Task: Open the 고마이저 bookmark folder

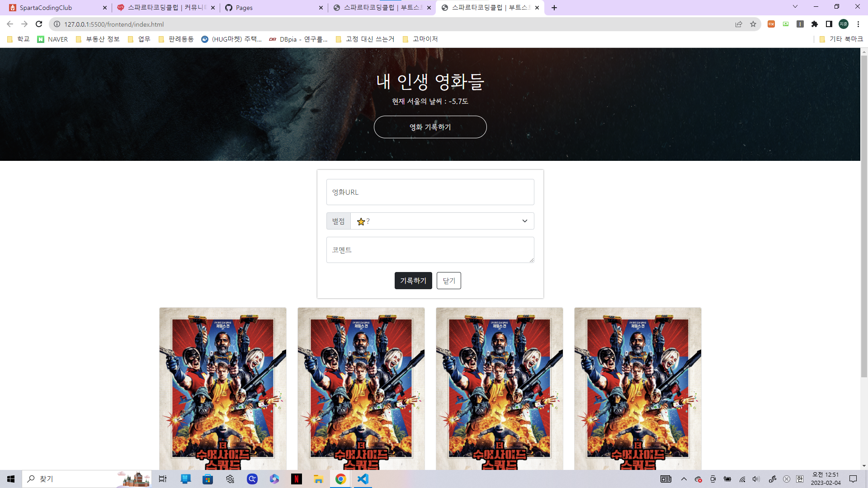Action: pyautogui.click(x=420, y=39)
